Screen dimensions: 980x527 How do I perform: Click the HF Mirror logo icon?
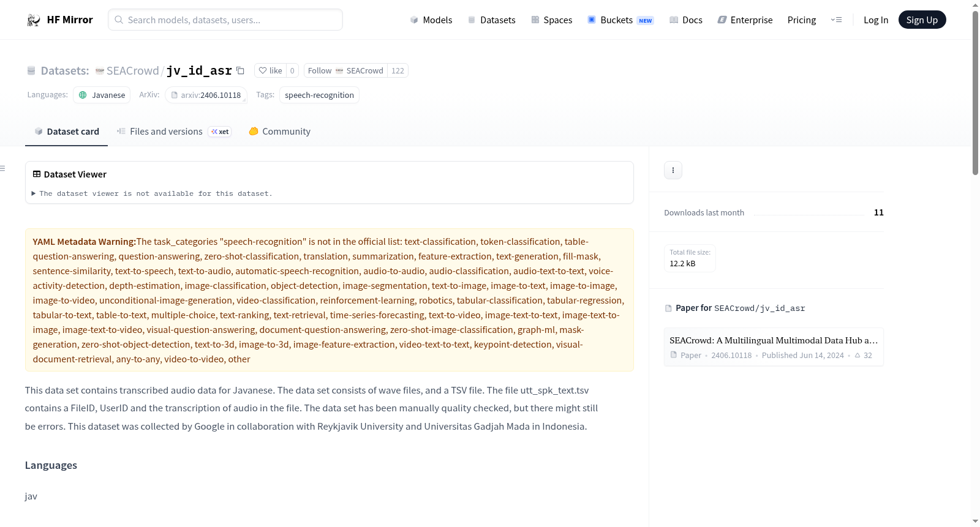pos(34,20)
